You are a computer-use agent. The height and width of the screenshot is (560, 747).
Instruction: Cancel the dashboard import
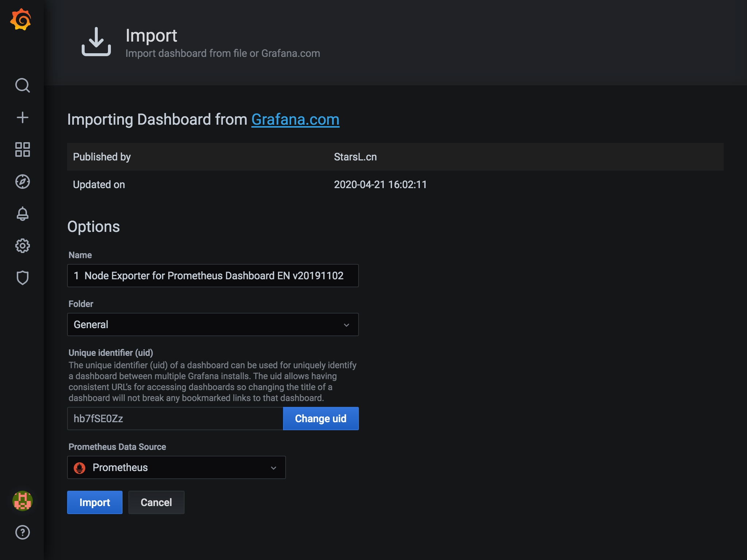pyautogui.click(x=156, y=502)
